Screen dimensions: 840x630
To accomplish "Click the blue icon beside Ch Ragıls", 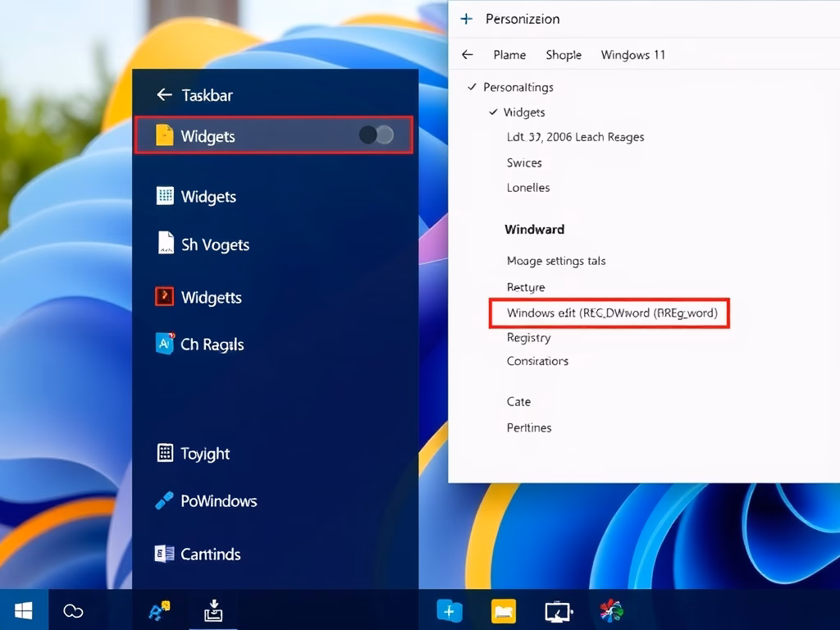I will pyautogui.click(x=164, y=344).
